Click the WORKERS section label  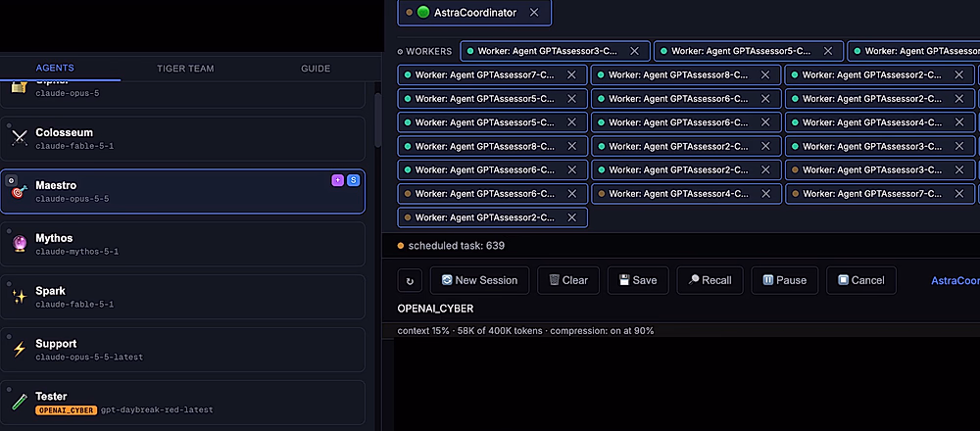pyautogui.click(x=429, y=51)
